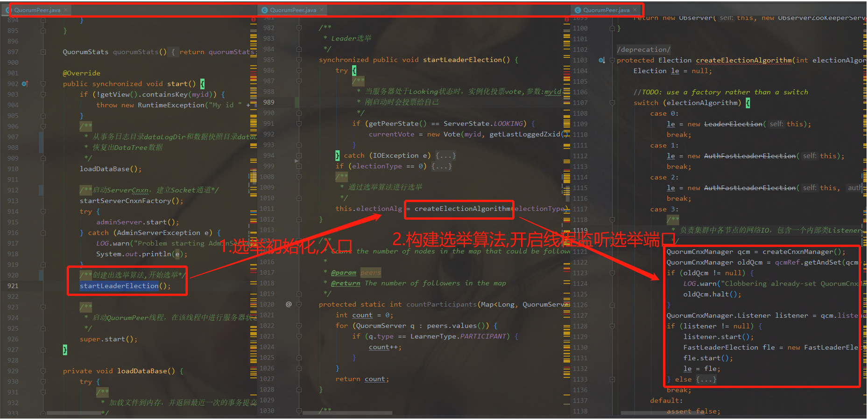Collapse the Javadoc comment at line 906
This screenshot has height=419, width=868.
pos(43,126)
